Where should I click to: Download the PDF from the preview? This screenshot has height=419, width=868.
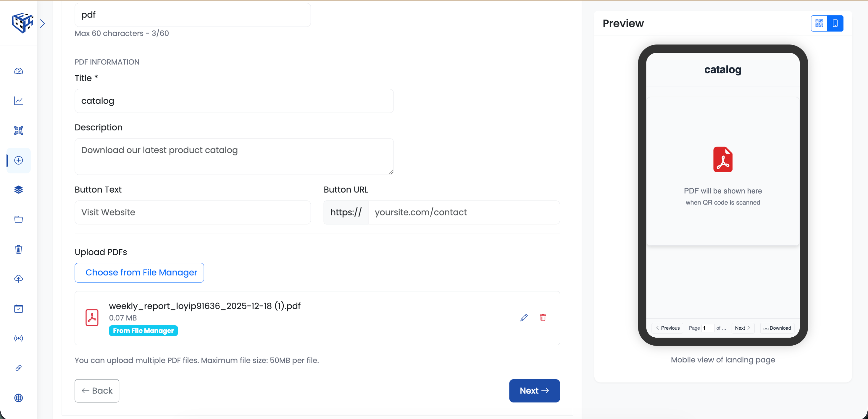[777, 328]
